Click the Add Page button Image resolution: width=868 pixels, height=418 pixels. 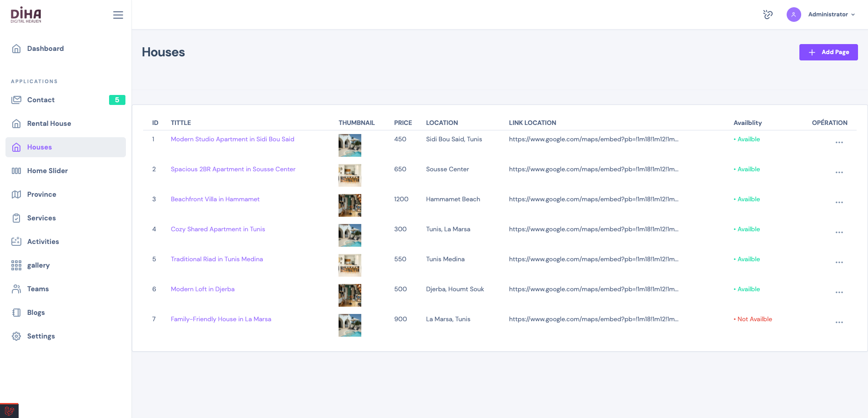(x=828, y=52)
